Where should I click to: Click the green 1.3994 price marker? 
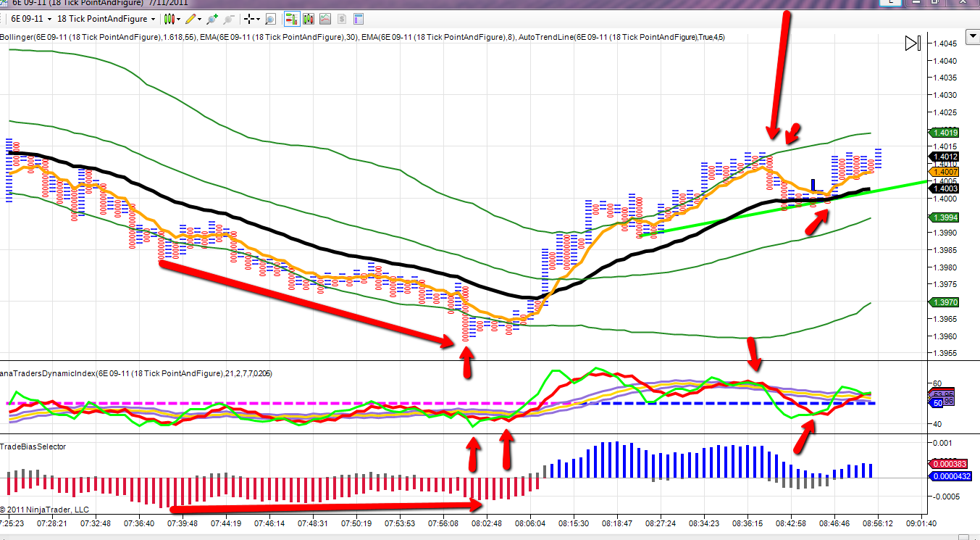pyautogui.click(x=943, y=217)
